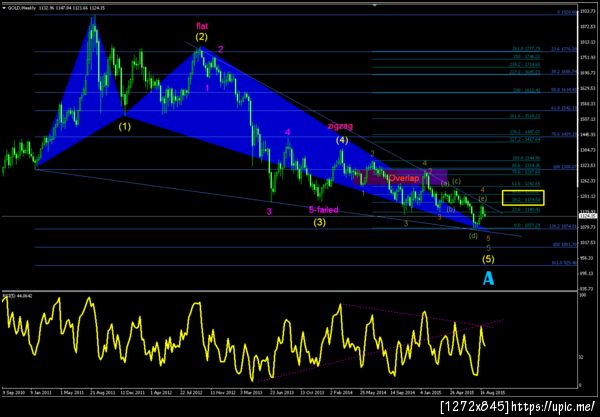Click the '11 Dec 2011' date on time axis

pyautogui.click(x=132, y=393)
